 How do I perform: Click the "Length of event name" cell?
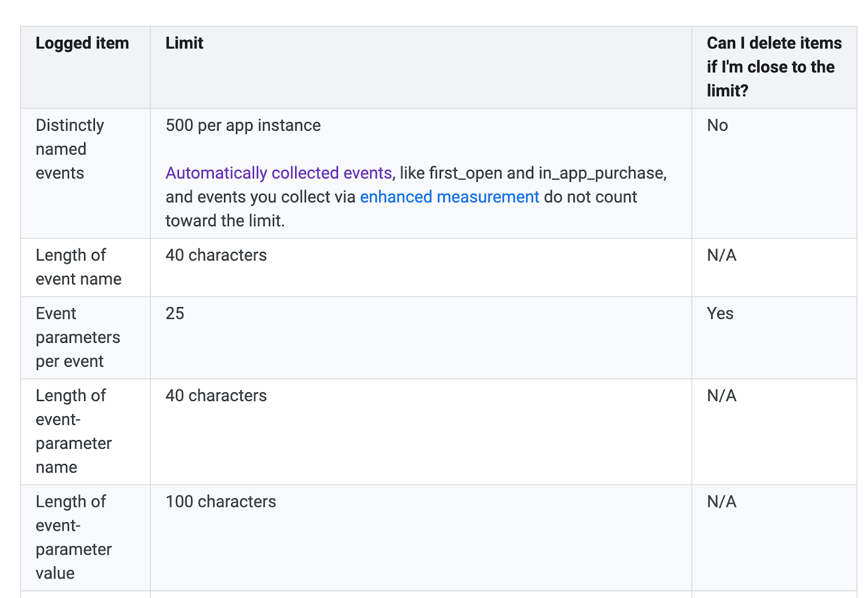point(78,267)
